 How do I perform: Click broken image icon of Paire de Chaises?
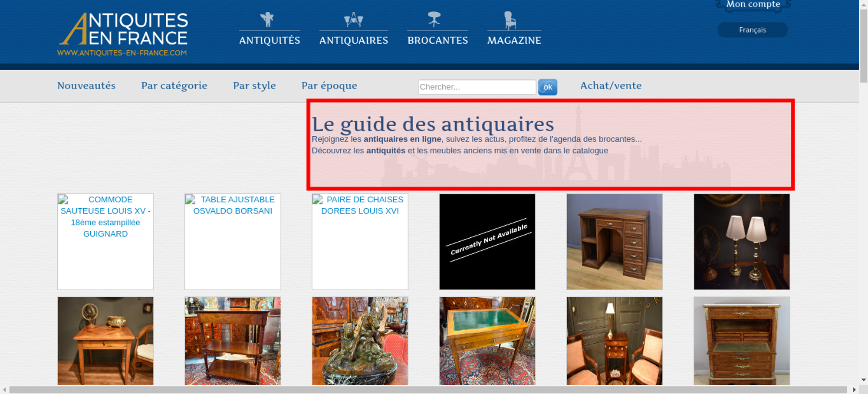(318, 200)
